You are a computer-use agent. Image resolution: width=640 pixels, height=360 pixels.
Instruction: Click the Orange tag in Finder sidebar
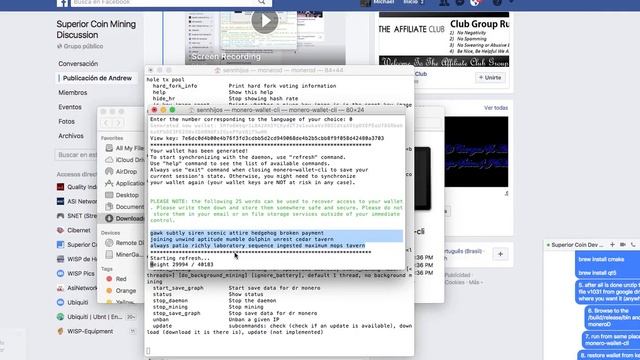(121, 291)
